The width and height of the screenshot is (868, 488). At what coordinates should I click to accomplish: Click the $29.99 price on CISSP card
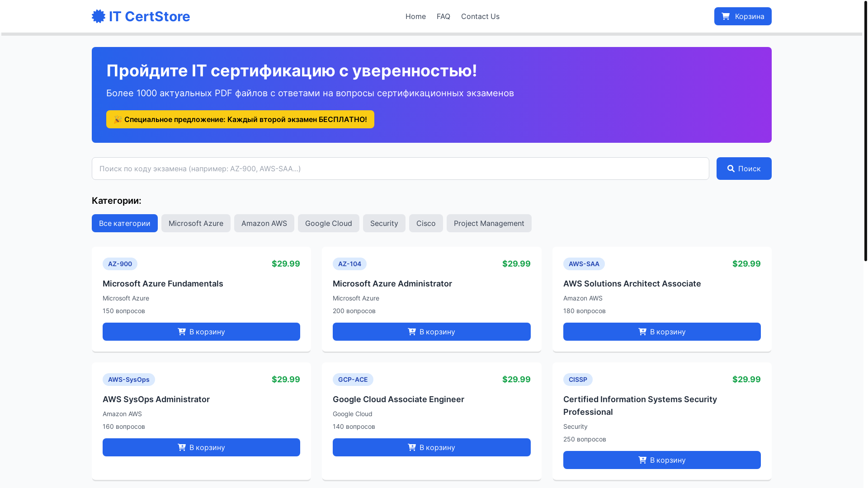746,380
